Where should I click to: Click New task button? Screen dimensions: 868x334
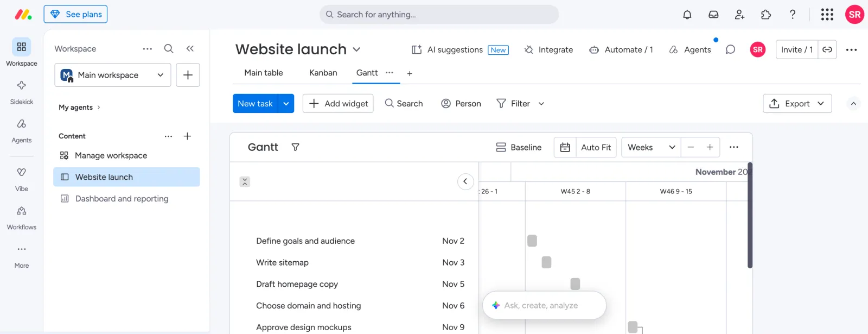click(256, 104)
